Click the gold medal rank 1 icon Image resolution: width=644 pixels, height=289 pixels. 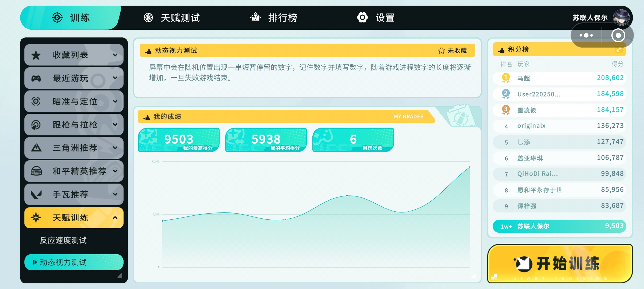coord(505,78)
